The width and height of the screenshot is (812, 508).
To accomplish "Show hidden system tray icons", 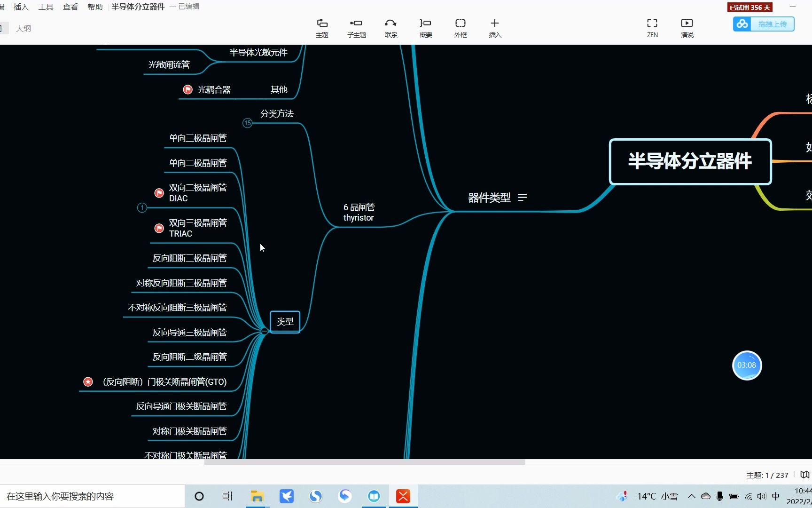I will coord(691,496).
